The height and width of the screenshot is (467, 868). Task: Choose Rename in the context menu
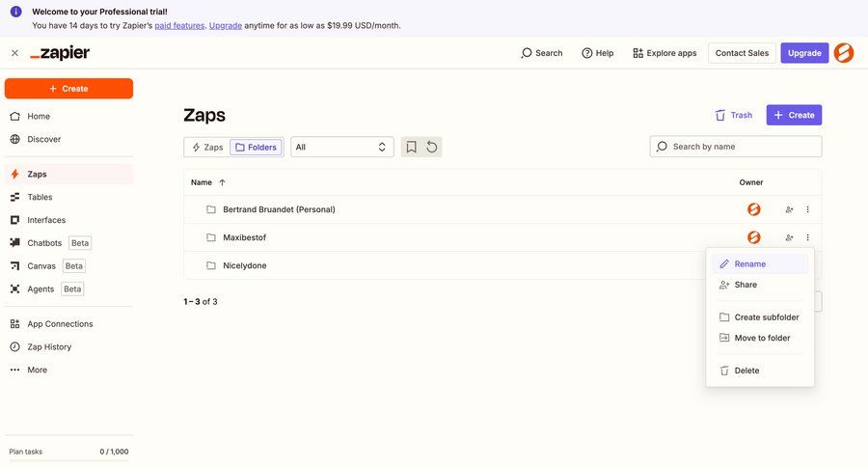[760, 264]
